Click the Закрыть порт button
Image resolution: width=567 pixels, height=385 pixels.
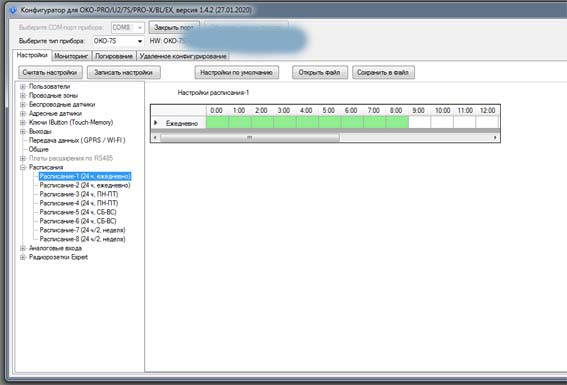pyautogui.click(x=174, y=27)
